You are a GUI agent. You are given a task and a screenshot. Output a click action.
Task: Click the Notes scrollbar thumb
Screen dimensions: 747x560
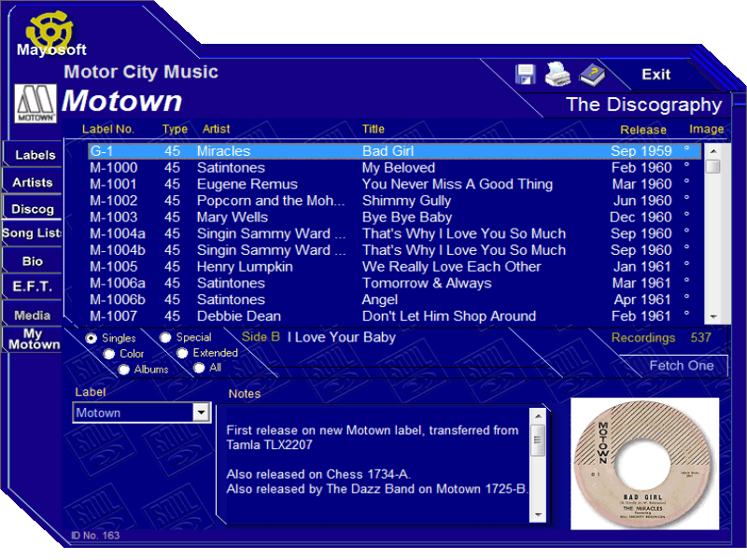tap(538, 441)
